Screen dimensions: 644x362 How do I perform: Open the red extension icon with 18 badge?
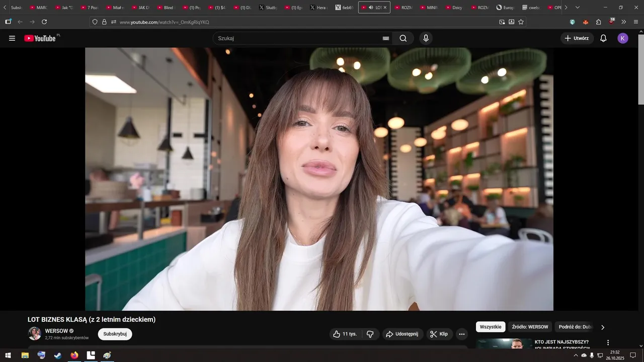[611, 22]
